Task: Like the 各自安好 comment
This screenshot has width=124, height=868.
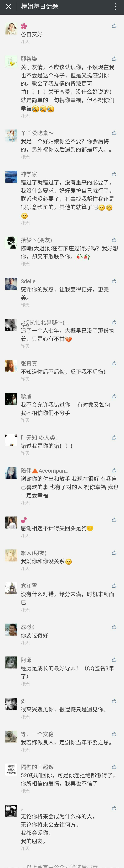Action: click(x=114, y=26)
